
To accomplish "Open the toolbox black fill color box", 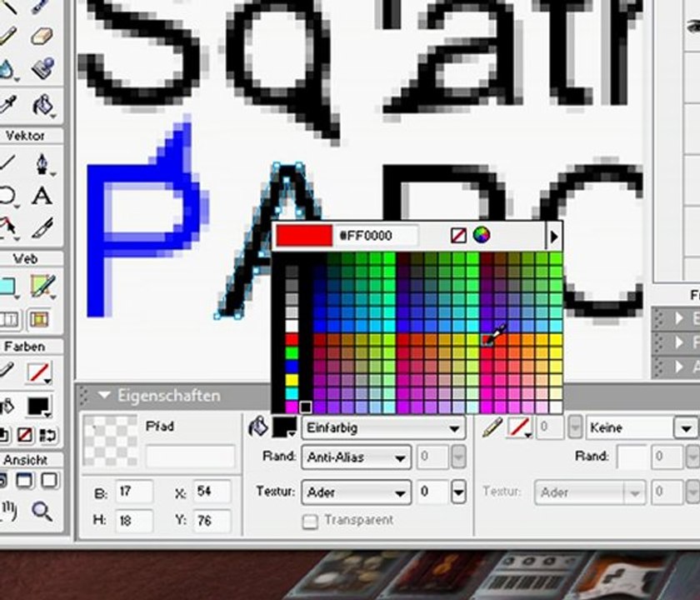I will [39, 407].
